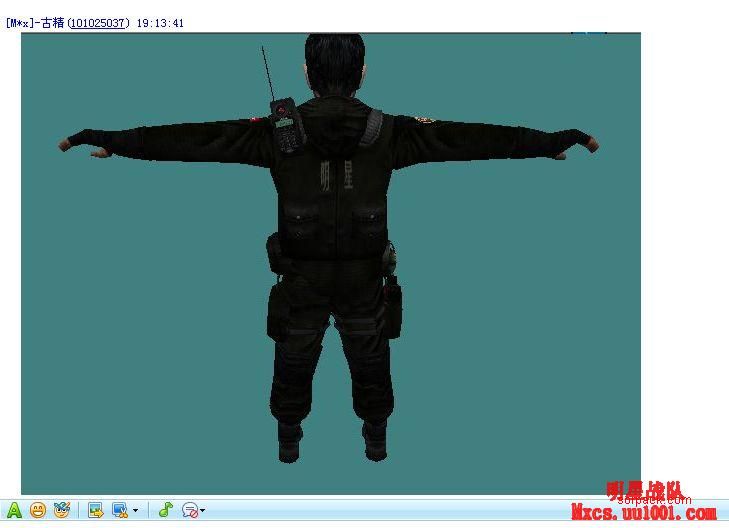Viewport: 729px width, 528px height.
Task: Open the smiley emoticon picker
Action: click(38, 510)
